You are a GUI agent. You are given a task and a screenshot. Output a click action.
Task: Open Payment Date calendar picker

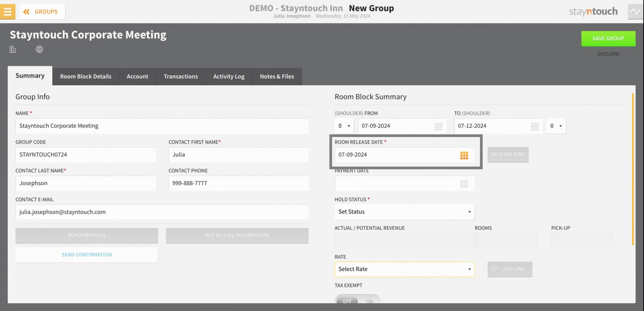(464, 184)
